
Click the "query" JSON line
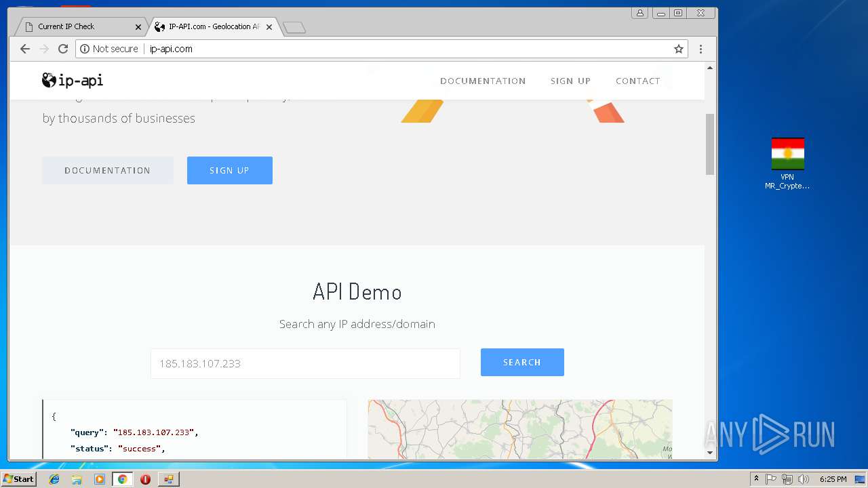point(134,432)
